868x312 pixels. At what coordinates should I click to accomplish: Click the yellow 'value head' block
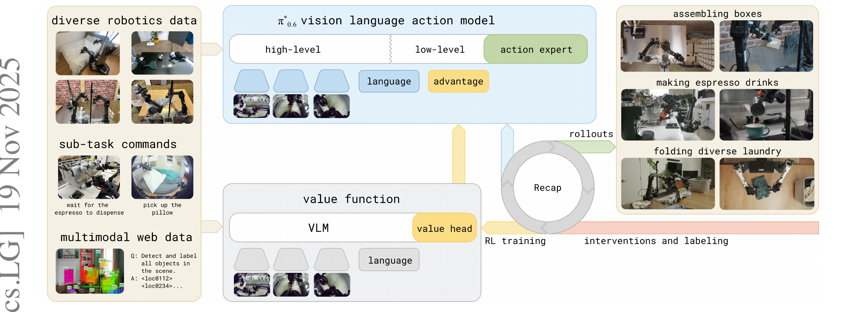445,227
